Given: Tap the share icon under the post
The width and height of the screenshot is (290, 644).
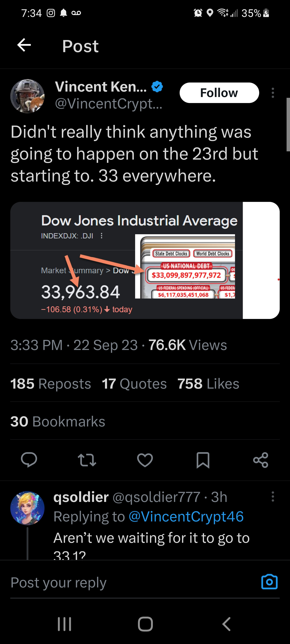Looking at the screenshot, I should click(261, 459).
